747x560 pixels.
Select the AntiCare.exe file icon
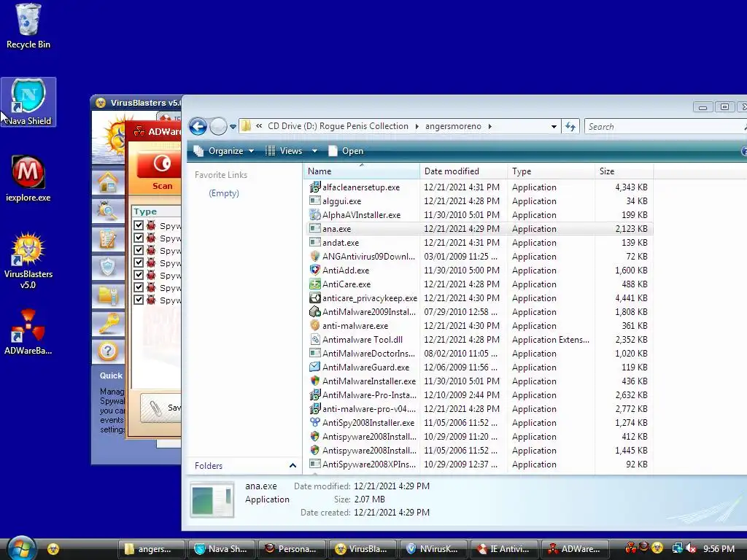click(x=315, y=284)
